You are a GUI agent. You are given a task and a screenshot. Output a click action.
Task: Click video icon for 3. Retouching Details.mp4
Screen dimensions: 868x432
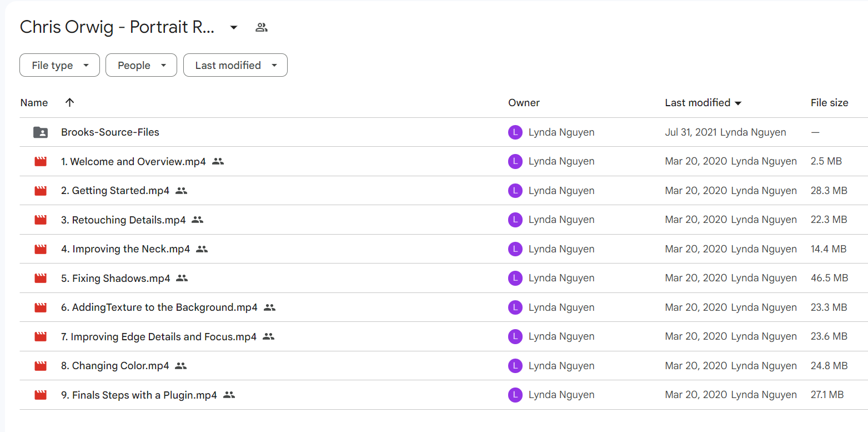point(41,220)
